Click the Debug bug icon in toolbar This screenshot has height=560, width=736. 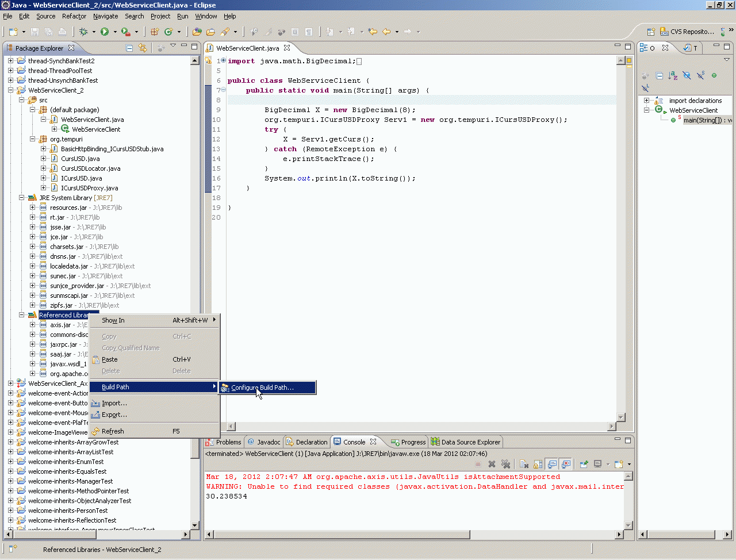[84, 32]
